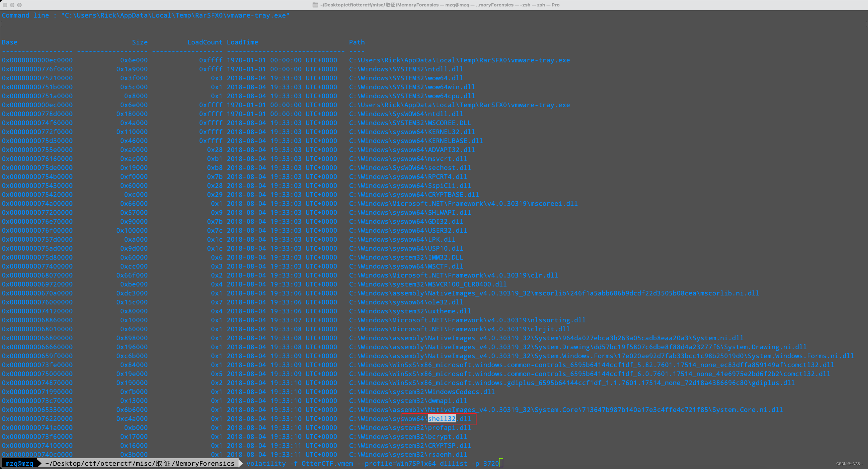Image resolution: width=868 pixels, height=469 pixels.
Task: Click the rsaenh.dll entry in the last row
Action: (407, 454)
